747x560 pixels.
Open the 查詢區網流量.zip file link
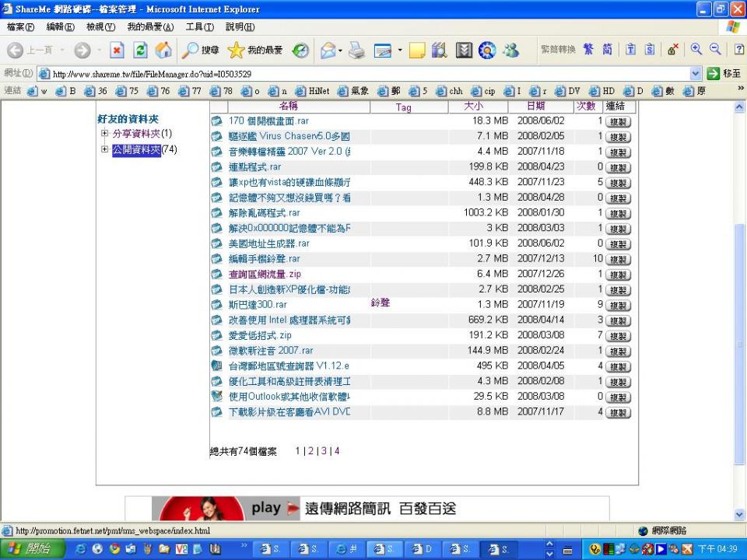pos(265,274)
